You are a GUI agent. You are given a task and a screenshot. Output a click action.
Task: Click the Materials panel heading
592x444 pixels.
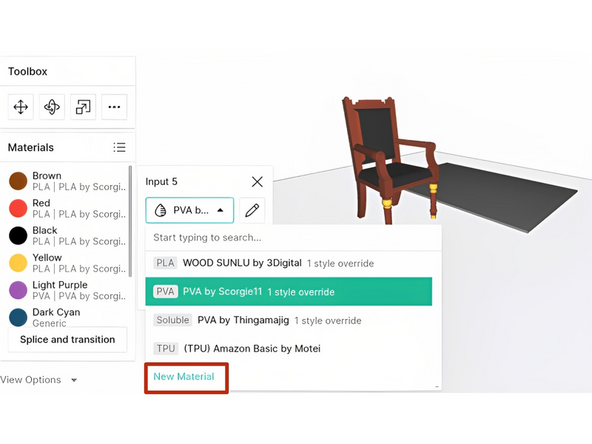[31, 147]
